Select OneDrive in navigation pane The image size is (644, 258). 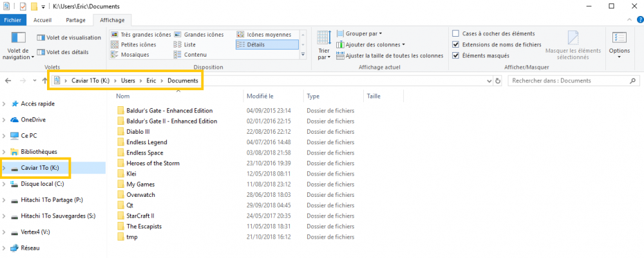[x=33, y=120]
